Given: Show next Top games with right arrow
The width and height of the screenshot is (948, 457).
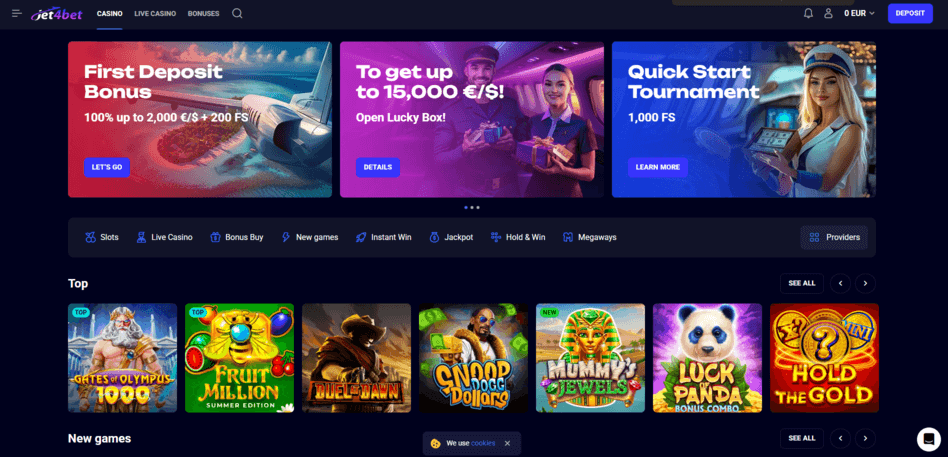Looking at the screenshot, I should (865, 283).
